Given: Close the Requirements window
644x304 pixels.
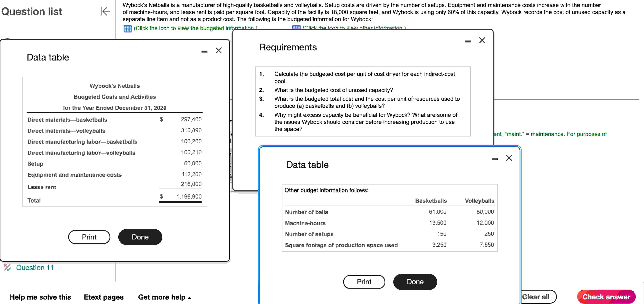Looking at the screenshot, I should tap(482, 40).
